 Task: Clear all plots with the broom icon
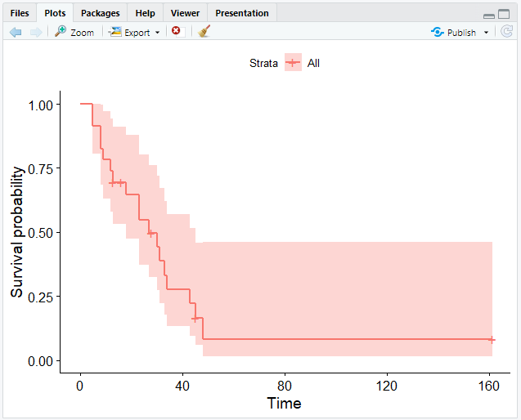(204, 31)
